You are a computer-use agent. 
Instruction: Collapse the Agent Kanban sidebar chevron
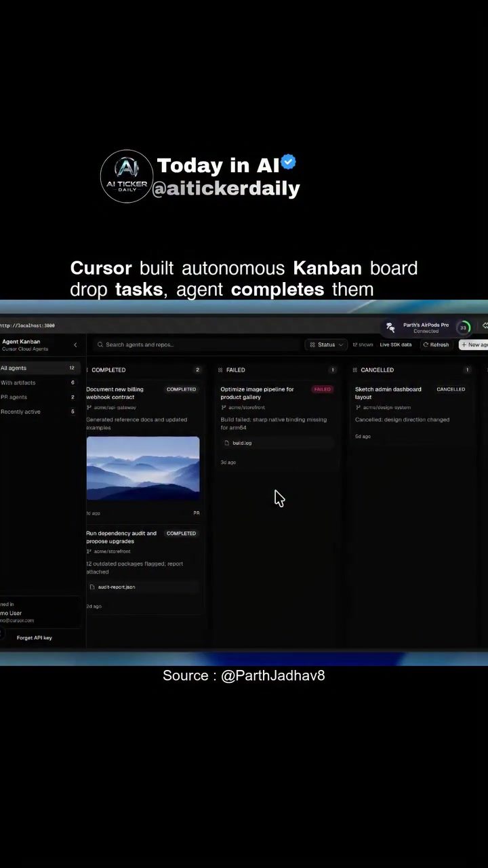click(75, 345)
